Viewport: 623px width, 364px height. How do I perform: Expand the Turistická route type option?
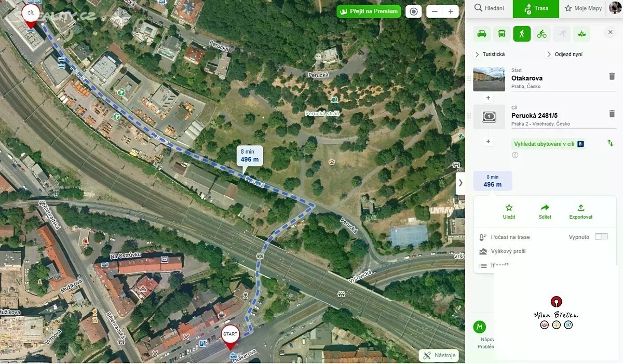click(x=490, y=55)
